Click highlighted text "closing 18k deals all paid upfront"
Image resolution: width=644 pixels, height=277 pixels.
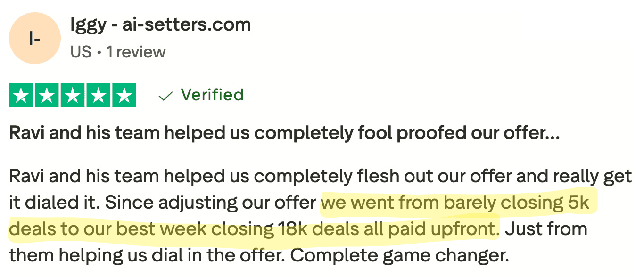386,229
